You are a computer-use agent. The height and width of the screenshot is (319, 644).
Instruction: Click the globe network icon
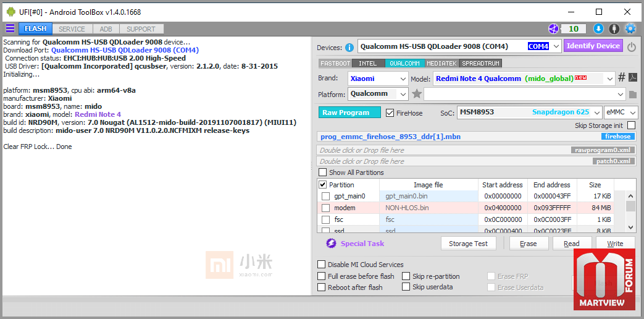pyautogui.click(x=554, y=29)
